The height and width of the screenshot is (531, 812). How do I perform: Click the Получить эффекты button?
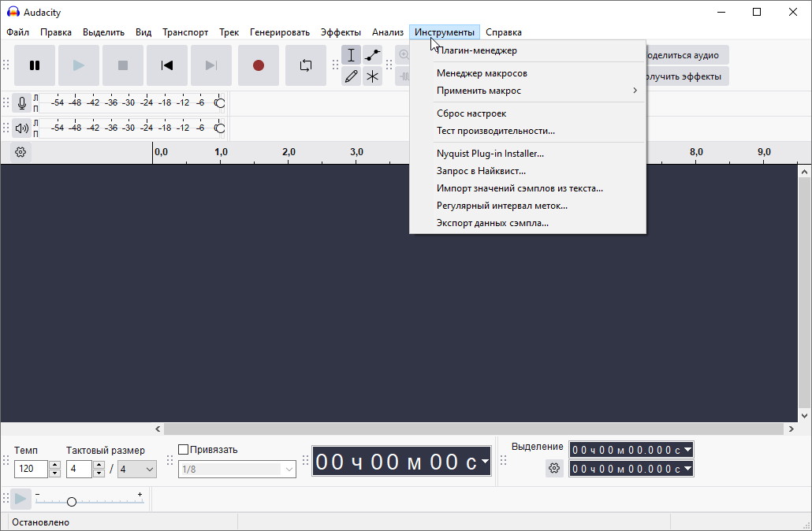click(687, 76)
